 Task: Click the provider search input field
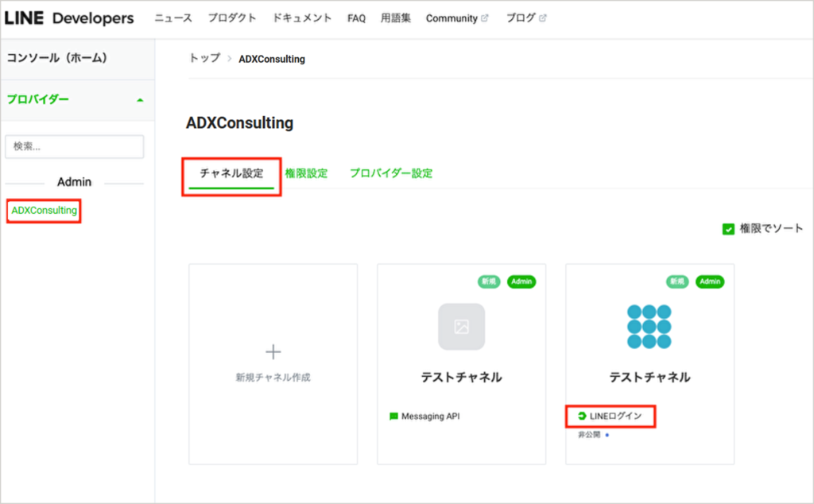(x=75, y=147)
